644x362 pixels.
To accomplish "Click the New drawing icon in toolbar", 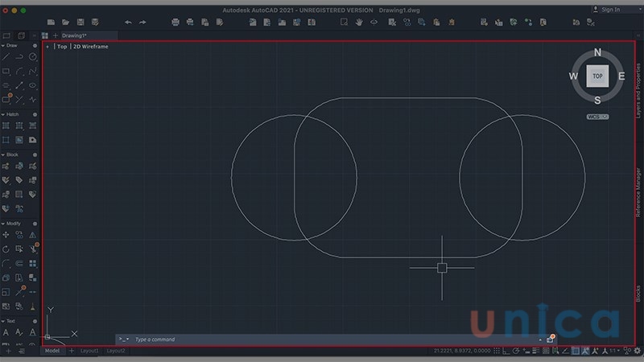I will (x=51, y=23).
